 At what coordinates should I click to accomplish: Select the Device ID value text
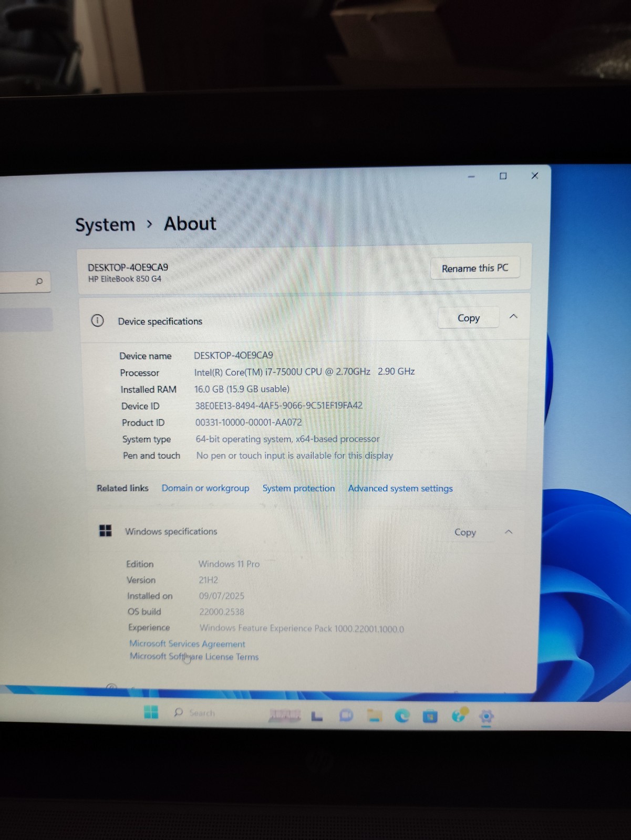[x=278, y=406]
